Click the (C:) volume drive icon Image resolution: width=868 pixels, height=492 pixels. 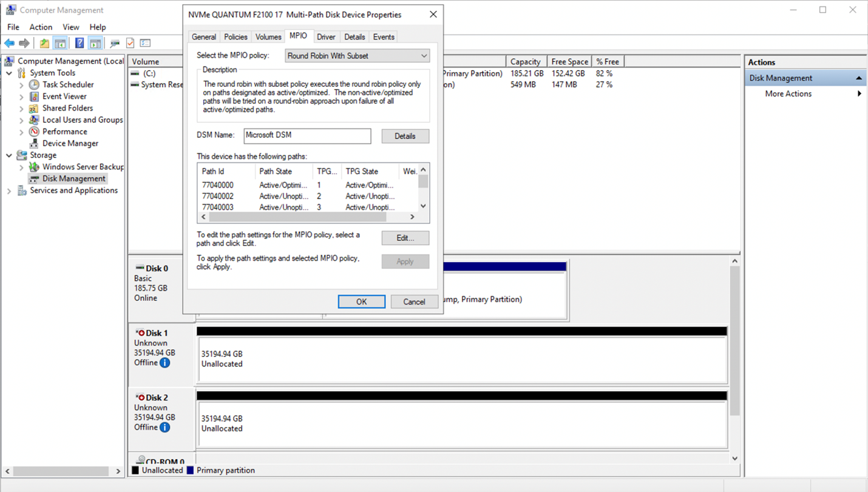click(x=135, y=73)
